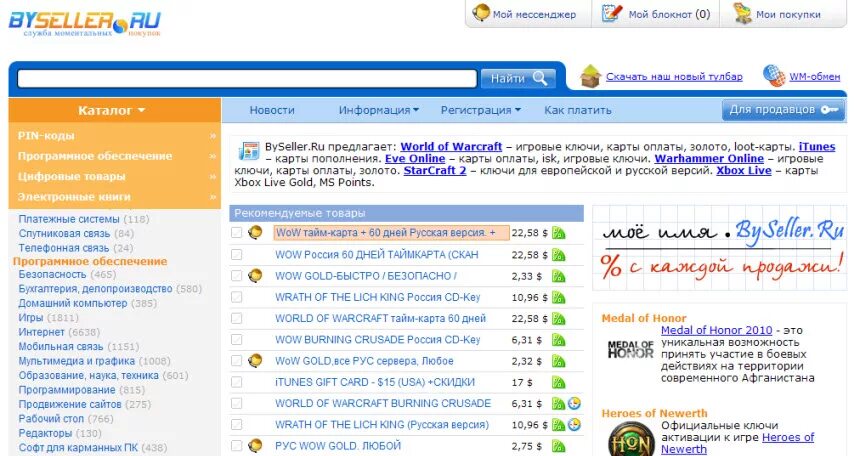Click the моё имя BySeller.Ru banner

(720, 248)
